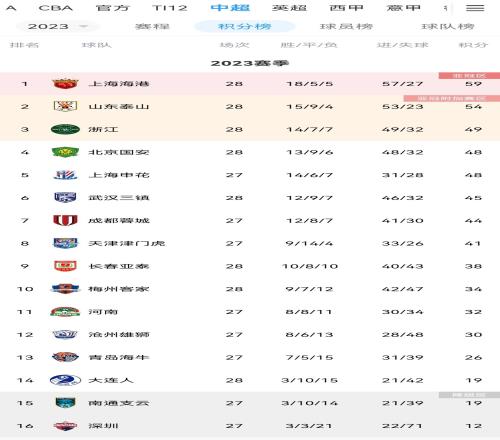This screenshot has width=500, height=440.
Task: Click 河南 team logo
Action: click(x=65, y=312)
